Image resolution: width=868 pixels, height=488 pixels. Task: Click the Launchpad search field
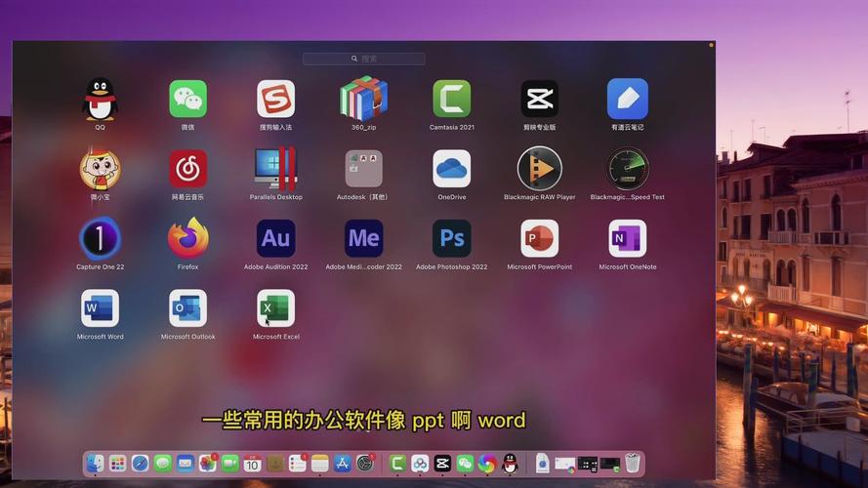[363, 59]
